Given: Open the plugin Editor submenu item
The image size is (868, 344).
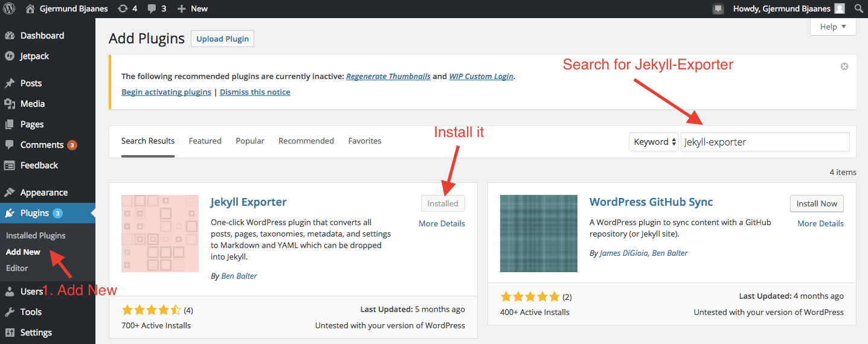Looking at the screenshot, I should (17, 268).
